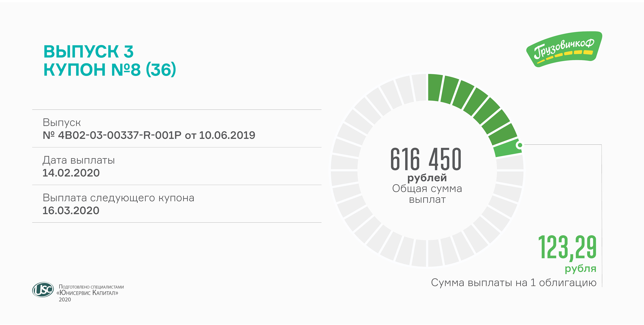Click the КУПОН №8 (36) title
The height and width of the screenshot is (325, 644).
point(110,70)
